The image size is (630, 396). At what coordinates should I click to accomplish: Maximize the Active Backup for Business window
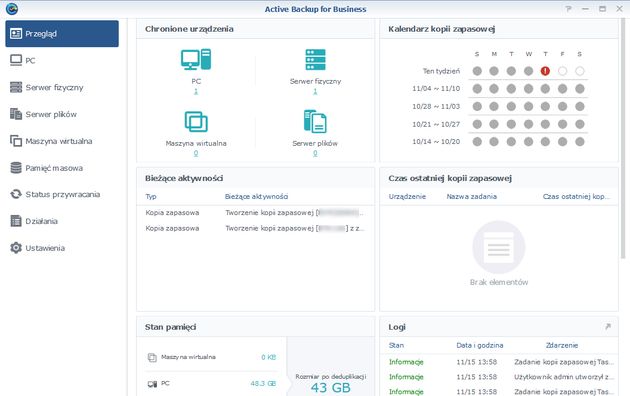point(602,9)
